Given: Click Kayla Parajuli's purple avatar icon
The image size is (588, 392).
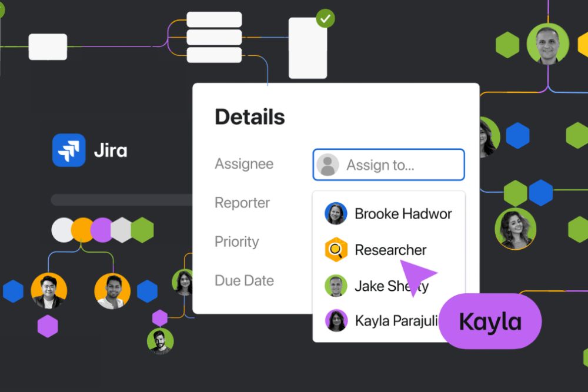Looking at the screenshot, I should point(336,321).
